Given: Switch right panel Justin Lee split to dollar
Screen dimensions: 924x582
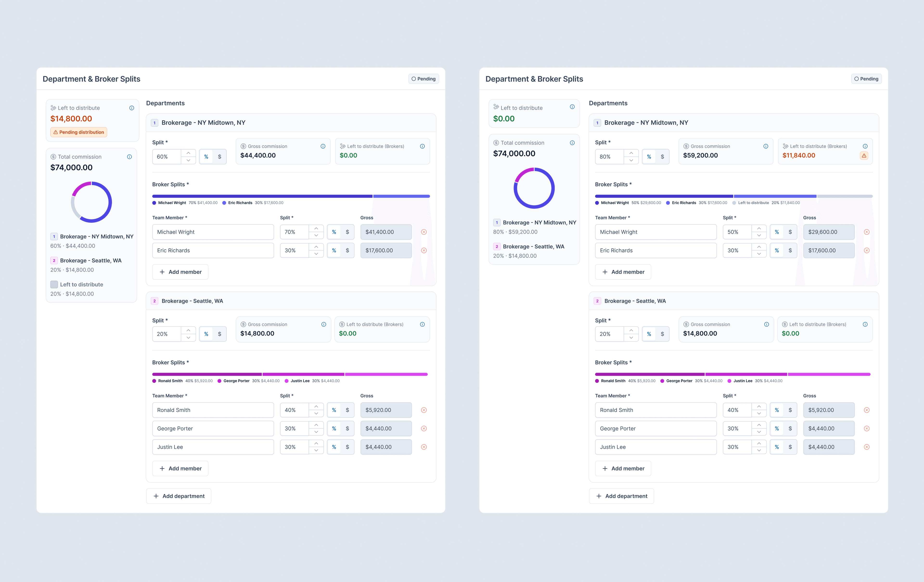Looking at the screenshot, I should [x=790, y=447].
